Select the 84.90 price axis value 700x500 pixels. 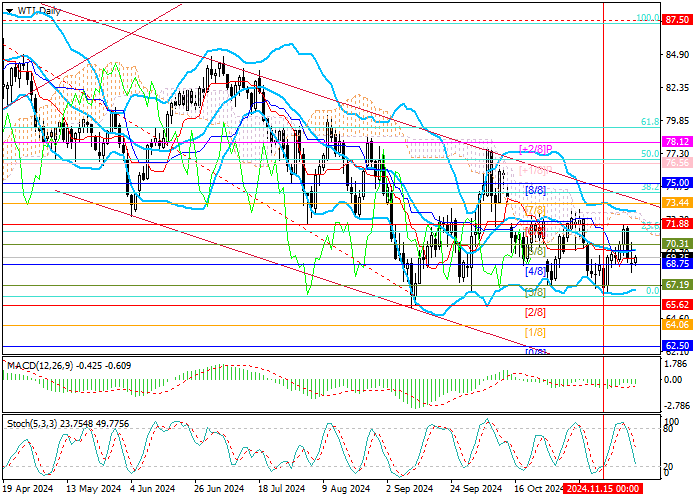click(677, 55)
